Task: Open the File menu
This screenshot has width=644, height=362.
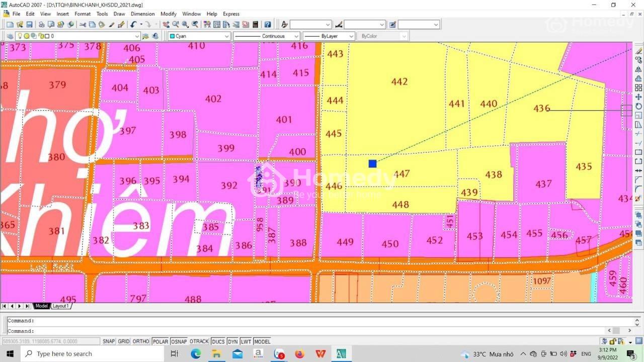Action: pos(16,14)
